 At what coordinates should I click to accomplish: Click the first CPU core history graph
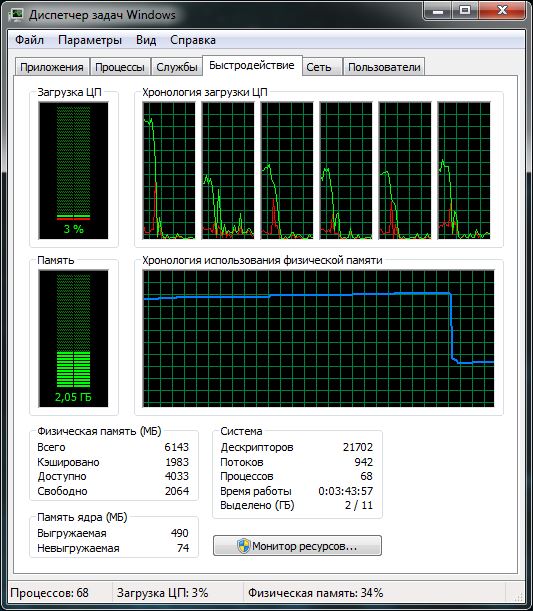click(169, 170)
